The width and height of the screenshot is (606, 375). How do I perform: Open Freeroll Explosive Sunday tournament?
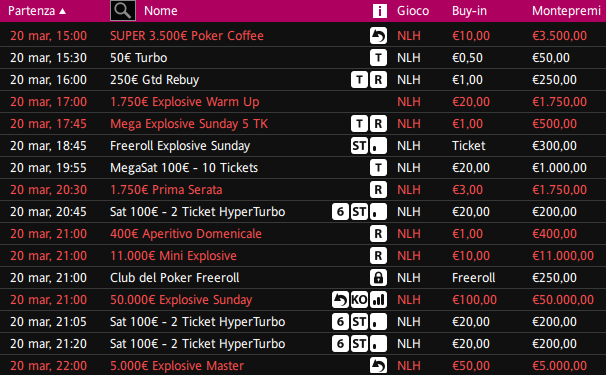(180, 146)
